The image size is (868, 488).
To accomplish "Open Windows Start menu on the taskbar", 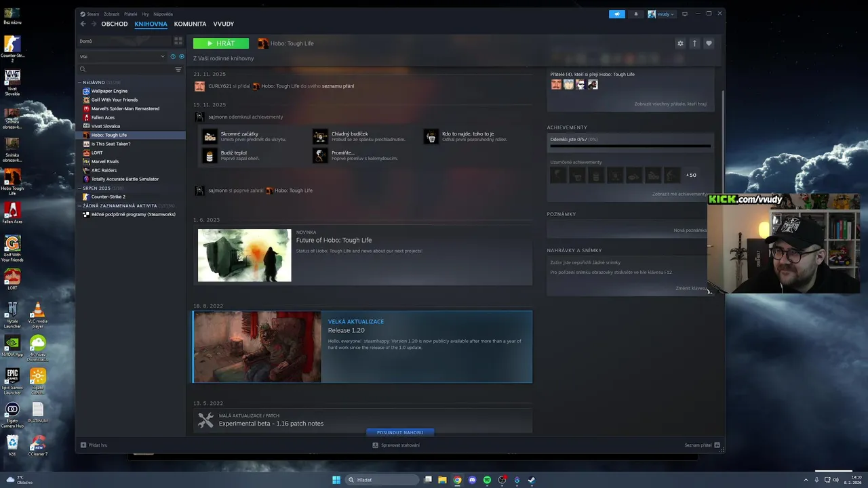I will point(336,480).
